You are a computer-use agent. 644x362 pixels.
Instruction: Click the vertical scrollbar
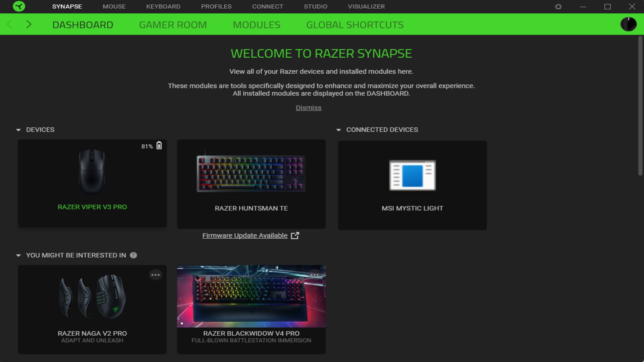click(640, 106)
